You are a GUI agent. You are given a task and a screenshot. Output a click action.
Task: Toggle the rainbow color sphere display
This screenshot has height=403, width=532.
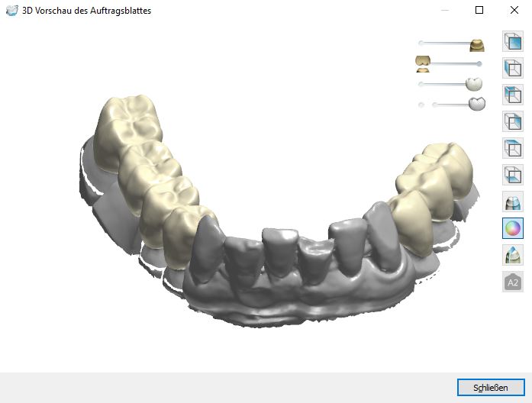click(513, 228)
